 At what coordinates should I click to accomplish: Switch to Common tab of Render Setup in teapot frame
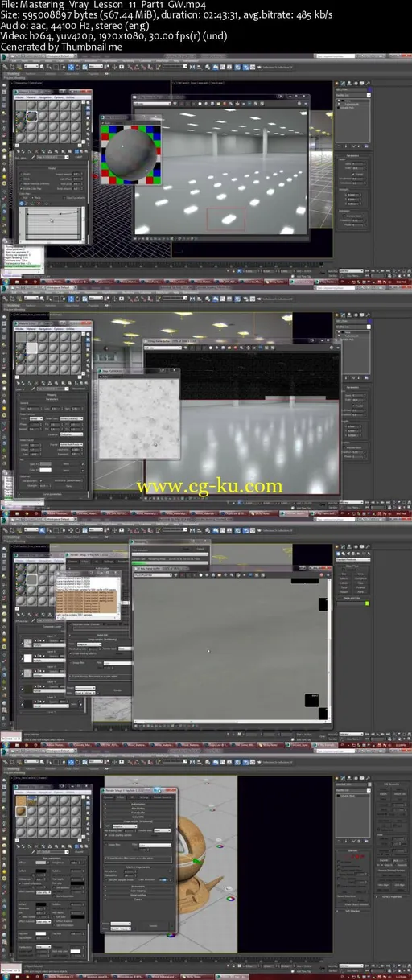[x=108, y=797]
